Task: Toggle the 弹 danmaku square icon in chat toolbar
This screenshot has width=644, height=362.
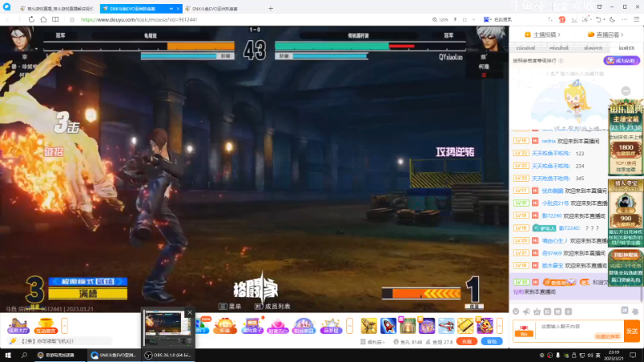Action: point(547,311)
